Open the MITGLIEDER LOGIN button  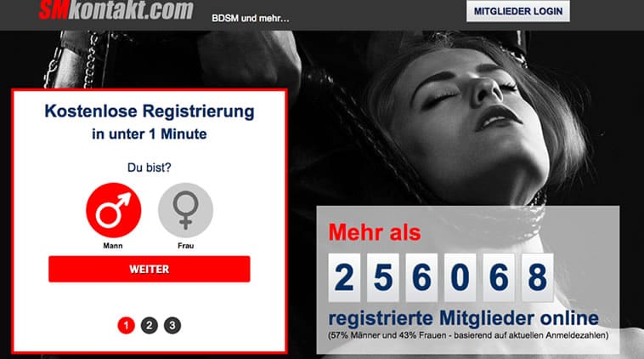click(518, 11)
